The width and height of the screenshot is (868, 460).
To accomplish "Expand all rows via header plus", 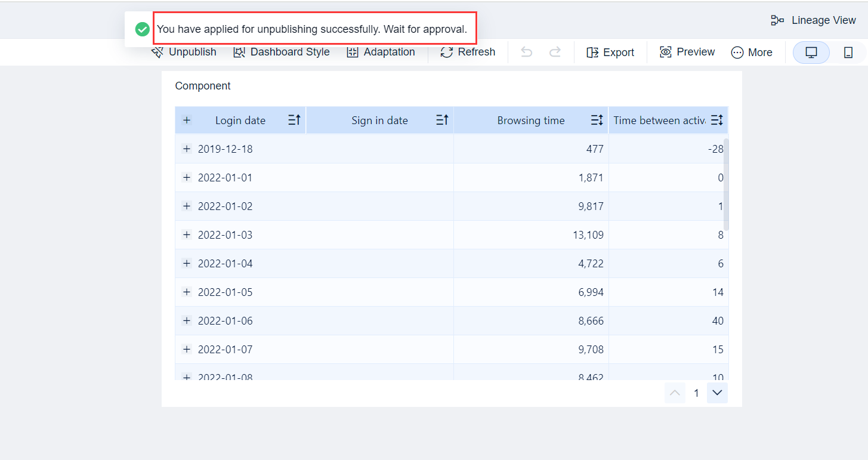I will (x=187, y=121).
